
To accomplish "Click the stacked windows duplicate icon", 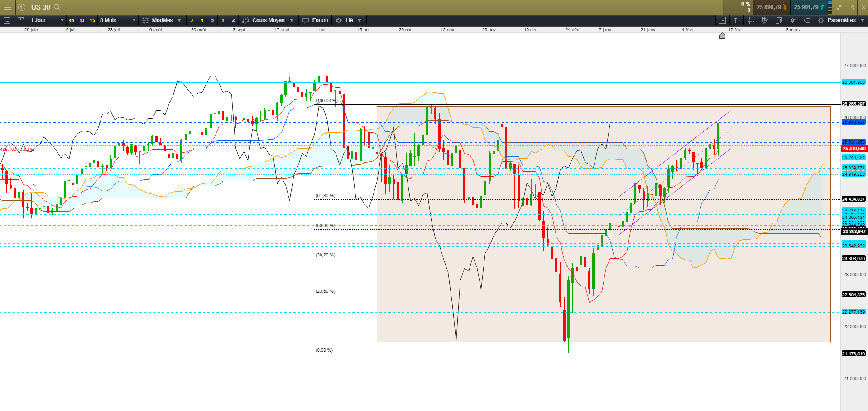I will click(779, 20).
